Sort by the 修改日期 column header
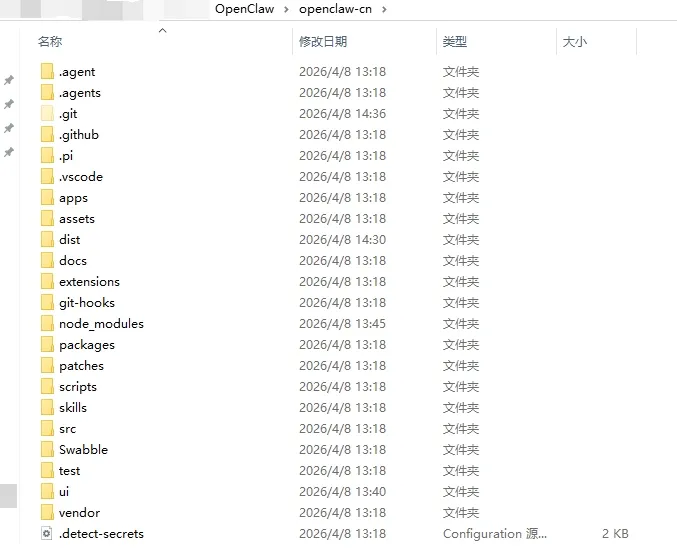677x548 pixels. [x=323, y=42]
